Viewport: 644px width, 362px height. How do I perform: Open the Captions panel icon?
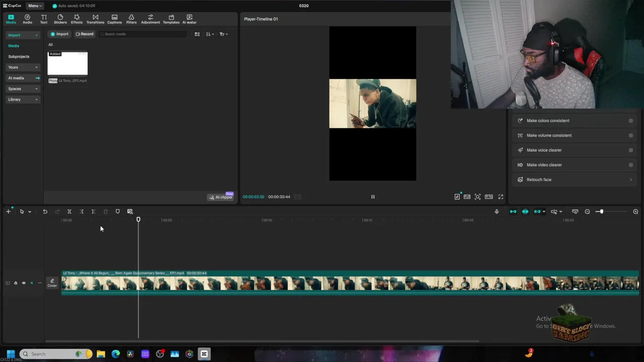coord(114,19)
